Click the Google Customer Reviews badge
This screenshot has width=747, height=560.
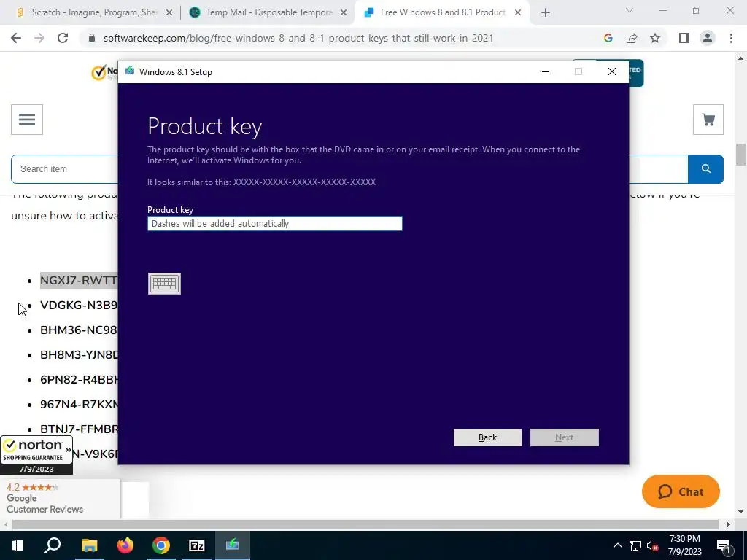[x=61, y=499]
